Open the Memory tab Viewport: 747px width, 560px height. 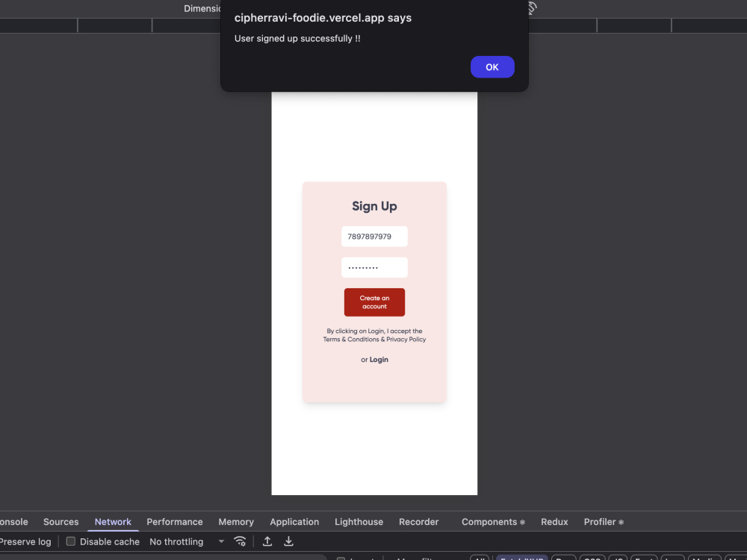[x=236, y=522]
